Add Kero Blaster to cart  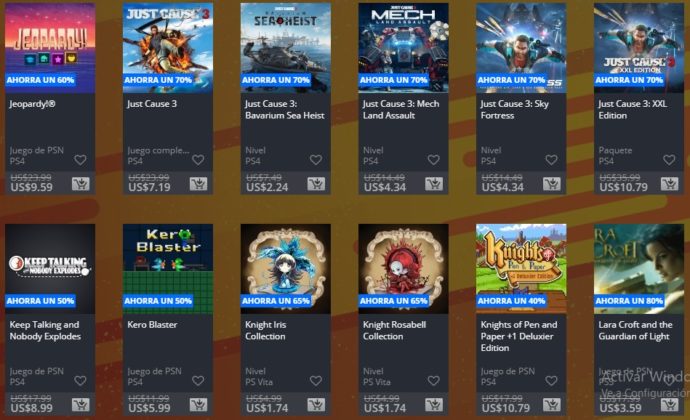point(198,405)
